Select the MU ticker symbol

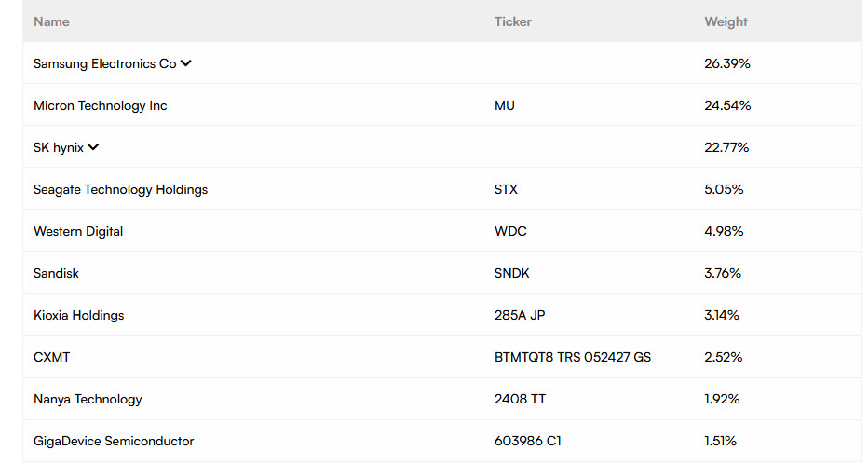[504, 105]
